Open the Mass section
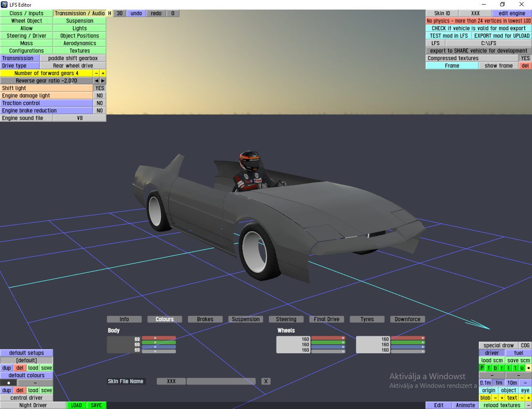Screen dimensions: 532x409 tap(27, 43)
